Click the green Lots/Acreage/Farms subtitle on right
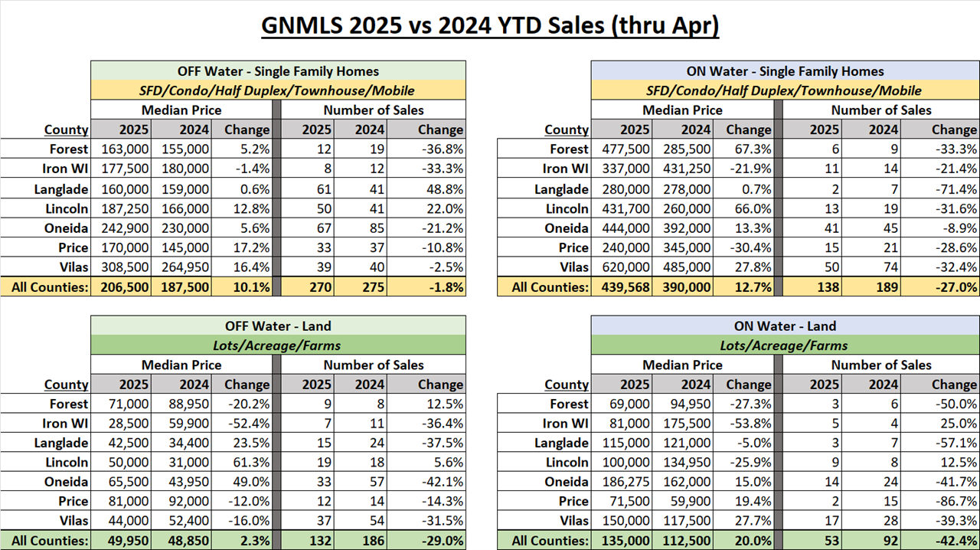 pos(785,345)
